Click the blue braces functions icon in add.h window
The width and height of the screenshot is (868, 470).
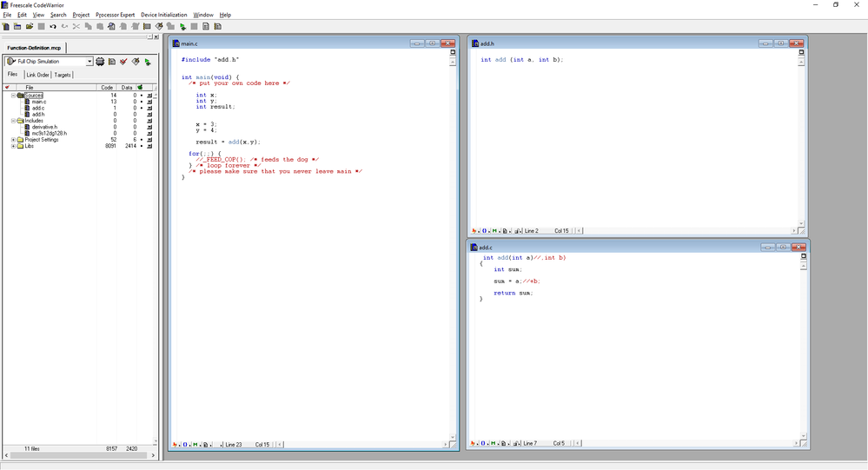tap(484, 231)
